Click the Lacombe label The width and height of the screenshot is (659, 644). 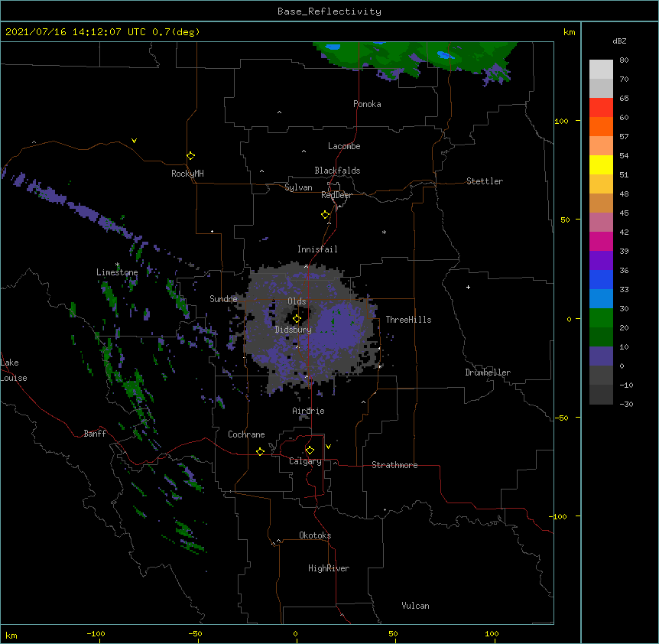coord(344,146)
